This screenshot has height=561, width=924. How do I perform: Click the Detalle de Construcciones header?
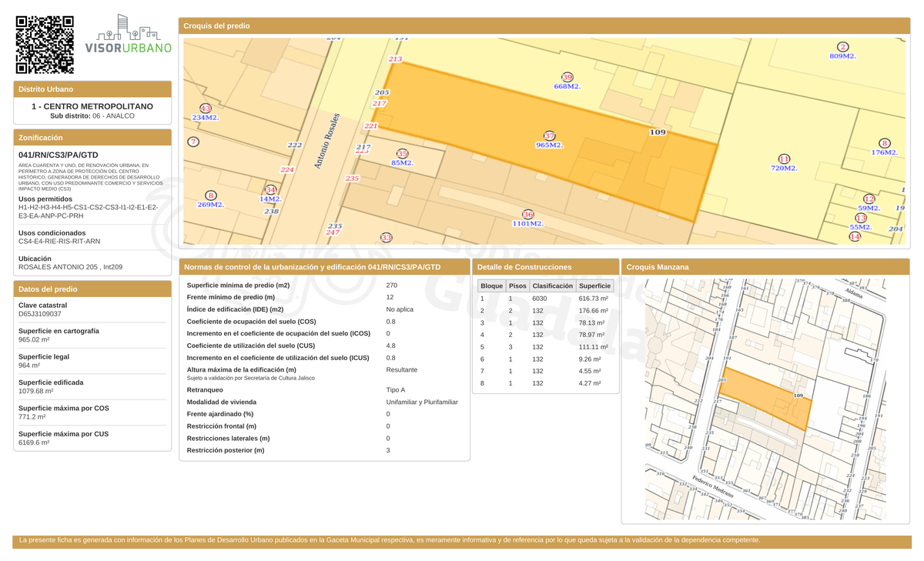coord(545,267)
